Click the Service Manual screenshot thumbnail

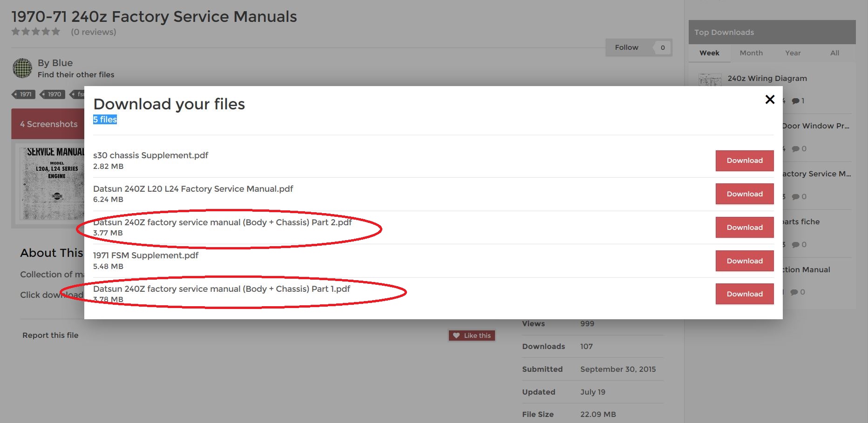pyautogui.click(x=52, y=183)
